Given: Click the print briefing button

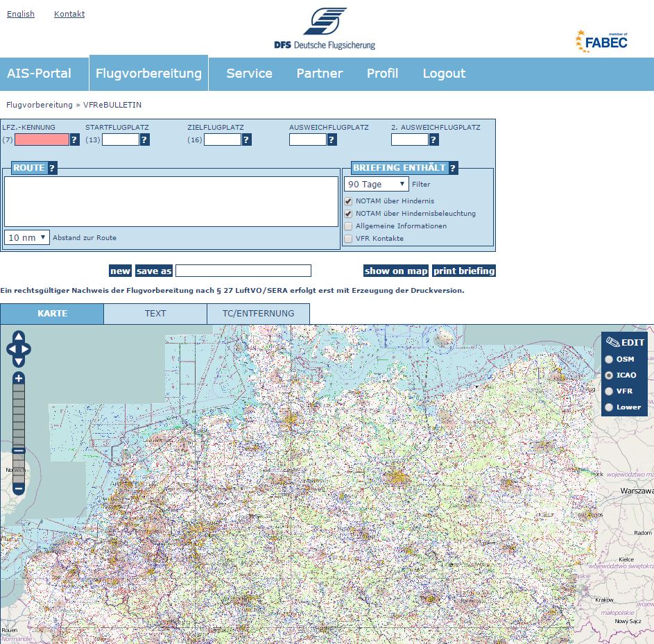Looking at the screenshot, I should coord(463,271).
